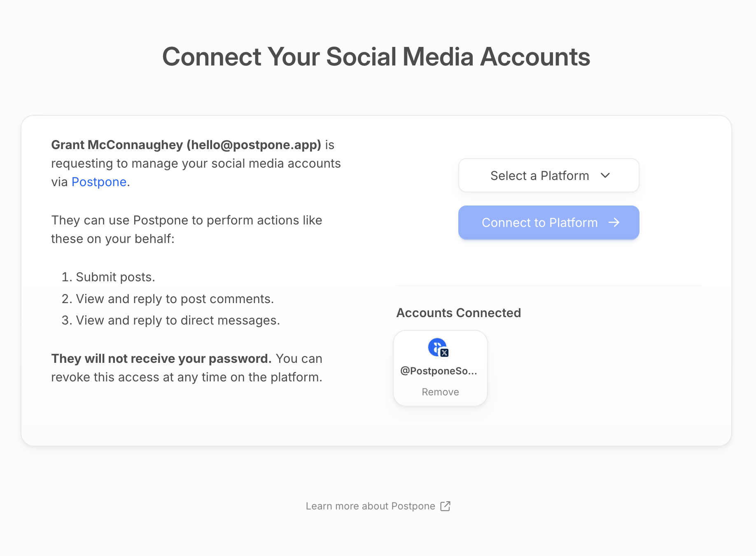Click Grant McConnaughey's email address text
This screenshot has height=556, width=756.
coord(254,145)
